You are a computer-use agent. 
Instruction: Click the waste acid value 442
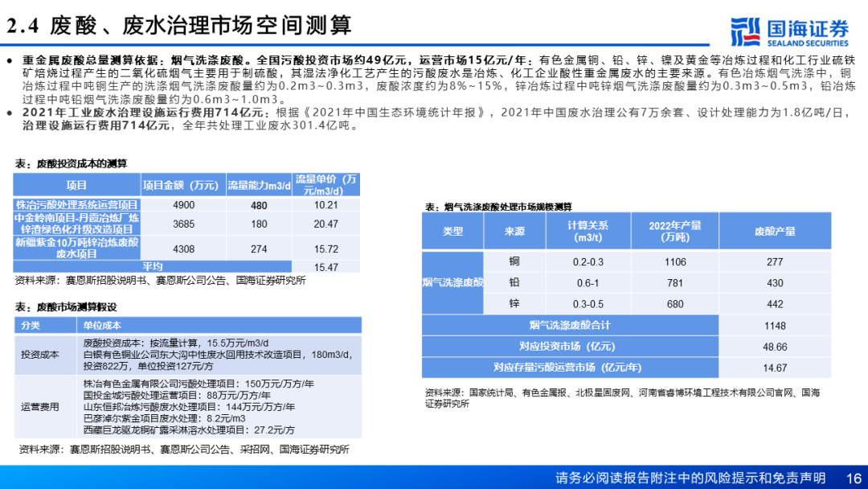[775, 304]
